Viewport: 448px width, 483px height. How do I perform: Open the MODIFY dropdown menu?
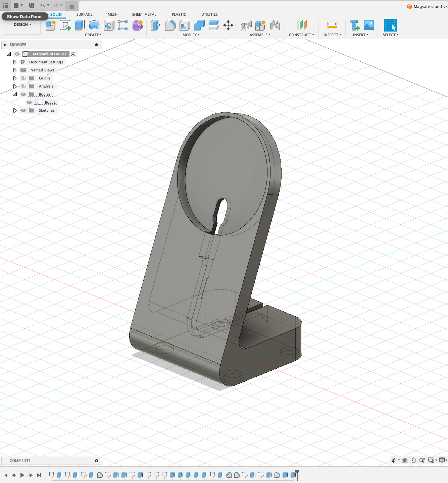point(191,35)
